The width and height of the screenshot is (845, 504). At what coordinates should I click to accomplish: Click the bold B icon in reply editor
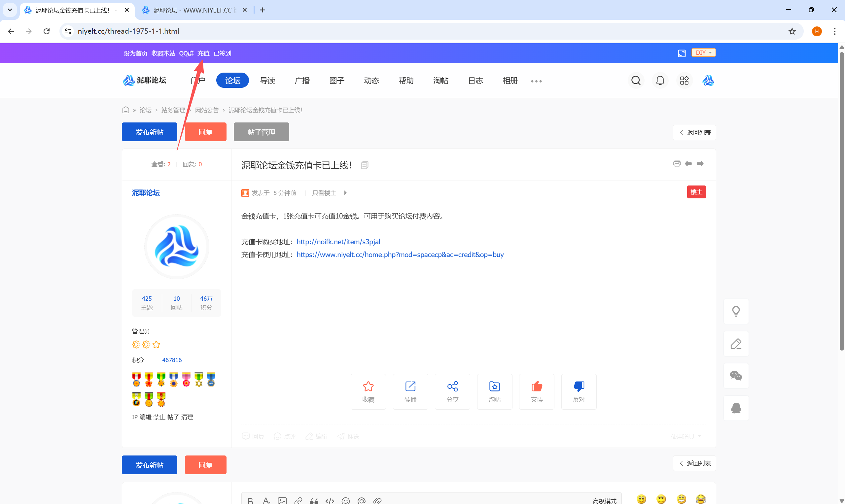coord(250,500)
